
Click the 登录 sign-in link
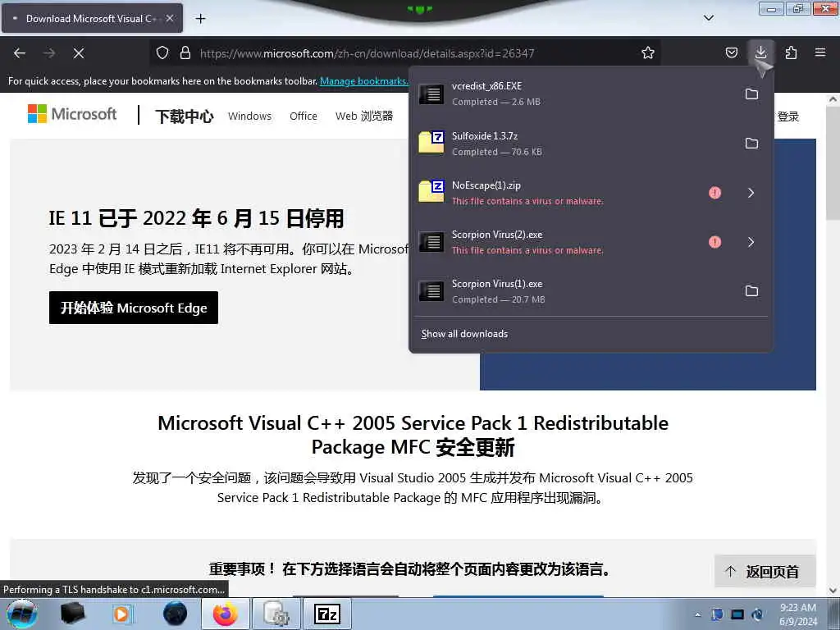click(x=788, y=116)
